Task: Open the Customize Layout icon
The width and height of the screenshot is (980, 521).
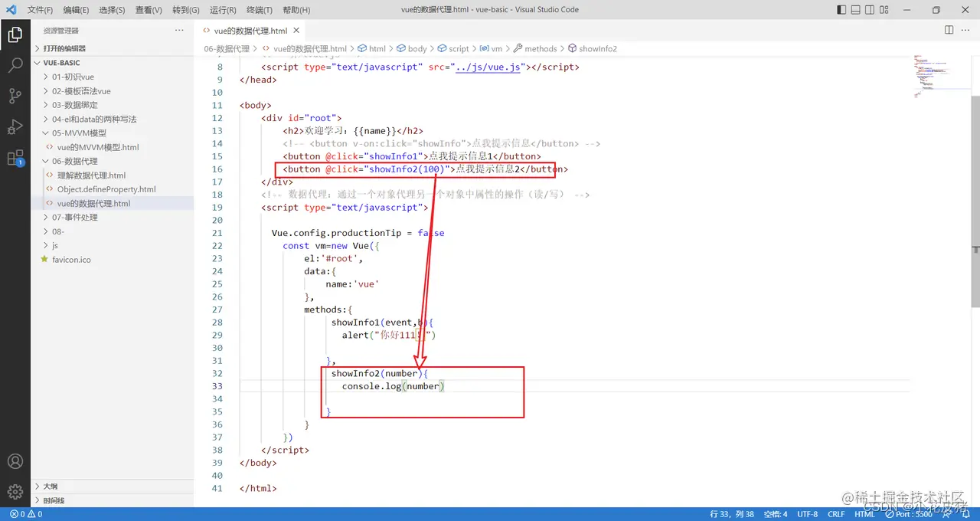Action: [886, 10]
